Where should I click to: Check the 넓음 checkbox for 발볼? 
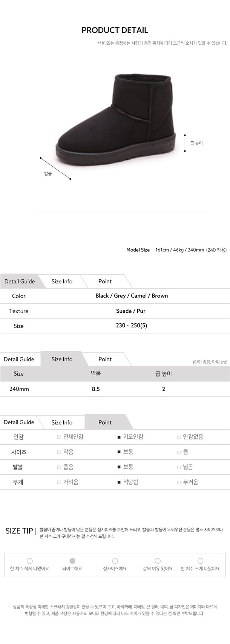(x=179, y=467)
